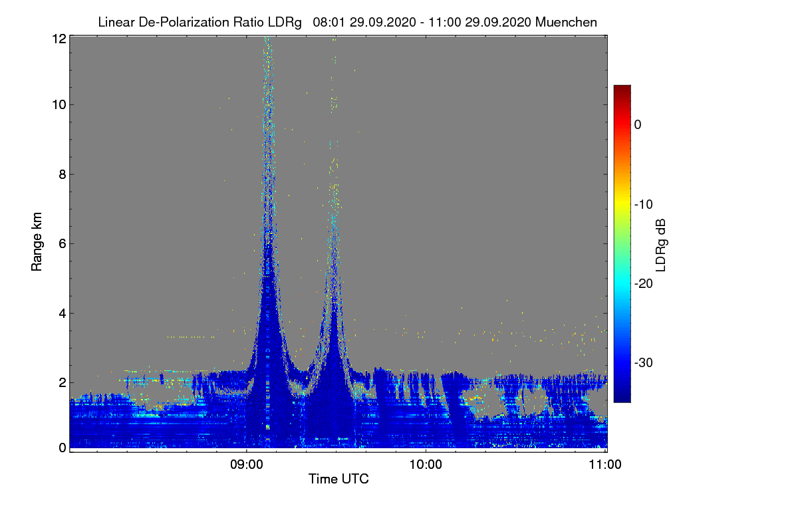
Task: Click the '2' range tick label
Action: coord(63,382)
